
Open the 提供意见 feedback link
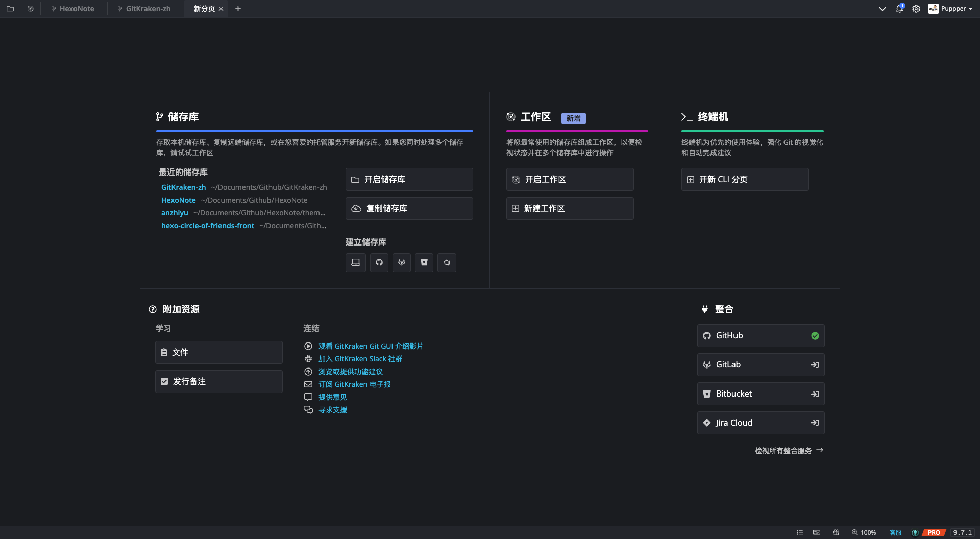[333, 397]
